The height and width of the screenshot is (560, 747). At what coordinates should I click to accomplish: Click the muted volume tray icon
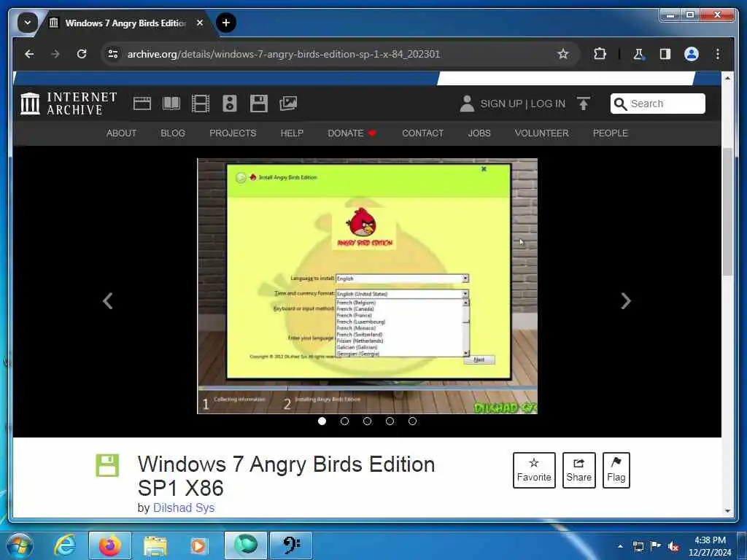click(x=673, y=546)
